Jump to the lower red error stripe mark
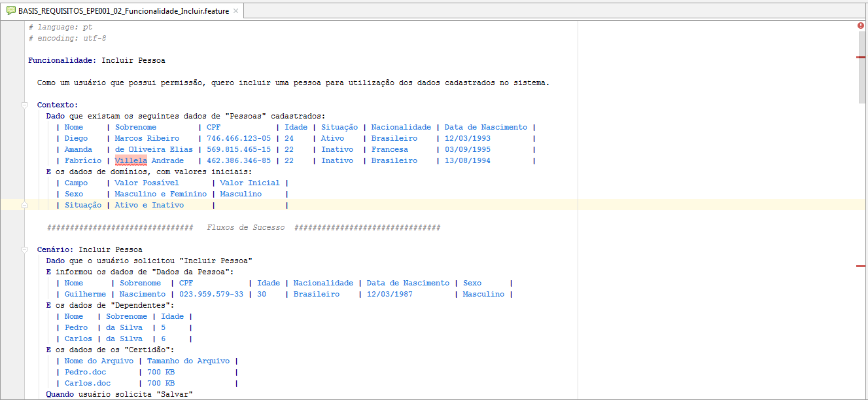This screenshot has height=400, width=868. (861, 266)
